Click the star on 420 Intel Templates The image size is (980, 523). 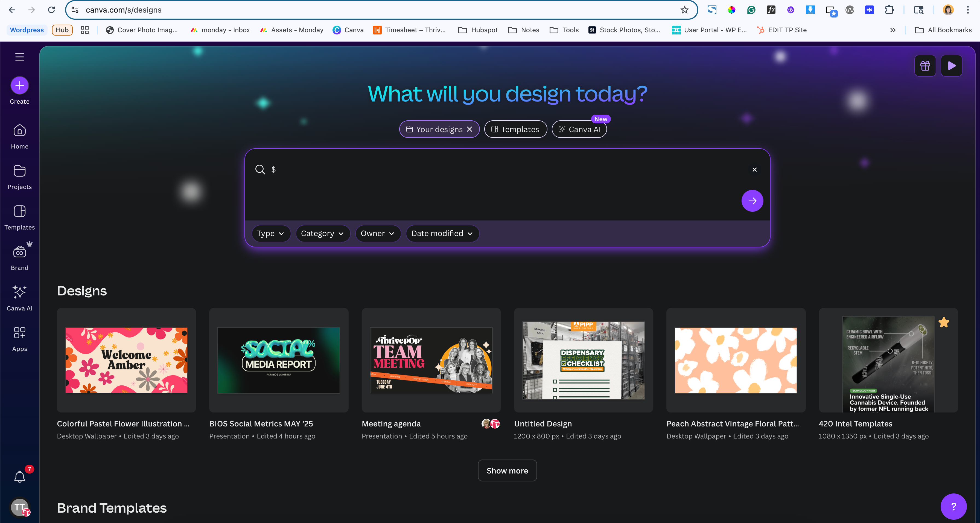click(x=944, y=323)
